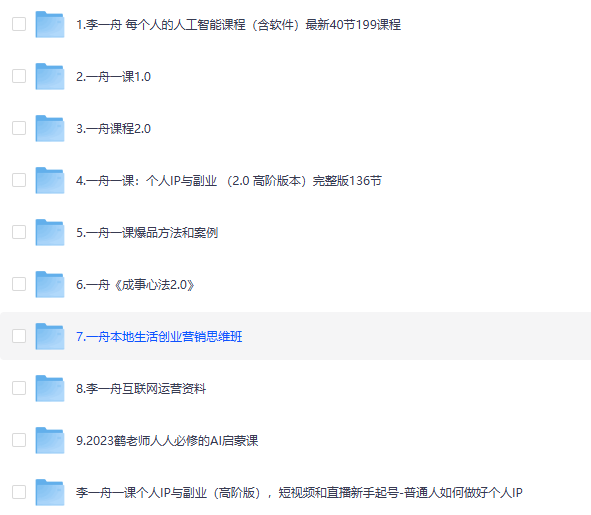Tick the checkbox for 1.李一舟 每个人的人工智能课程
This screenshot has height=515, width=591.
coord(19,24)
